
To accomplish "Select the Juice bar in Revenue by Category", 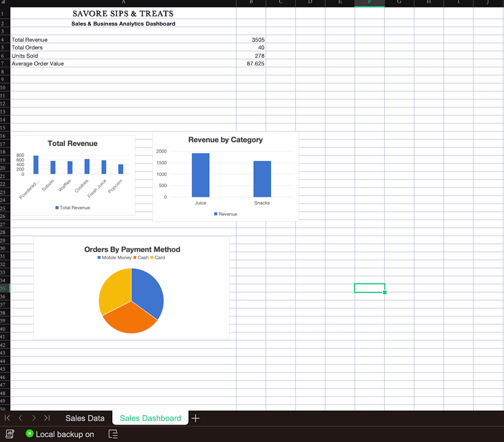I will point(201,175).
